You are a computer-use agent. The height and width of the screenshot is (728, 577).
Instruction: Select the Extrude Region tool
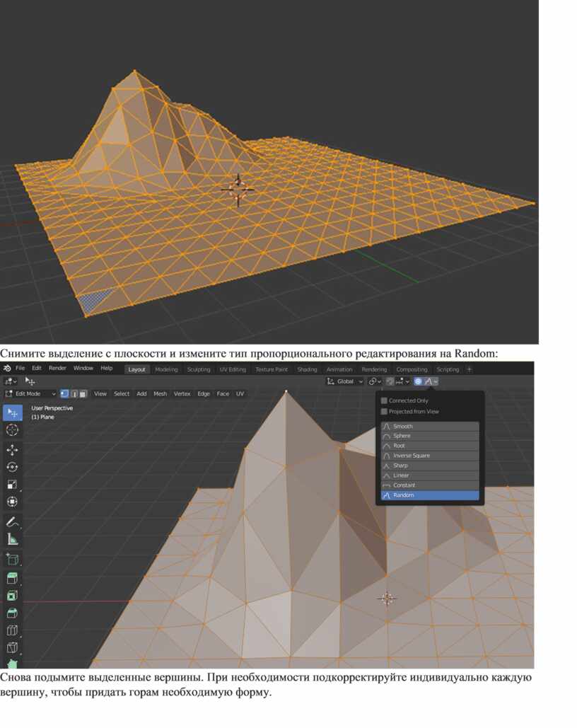pyautogui.click(x=13, y=578)
